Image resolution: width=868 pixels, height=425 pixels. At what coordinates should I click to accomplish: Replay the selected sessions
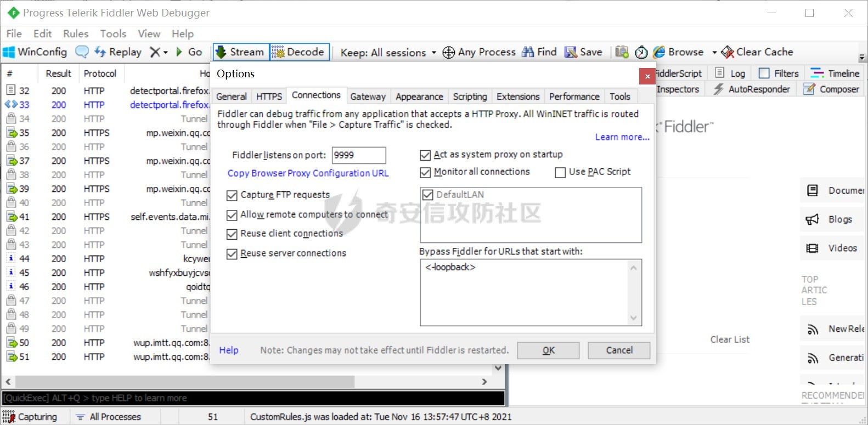118,52
